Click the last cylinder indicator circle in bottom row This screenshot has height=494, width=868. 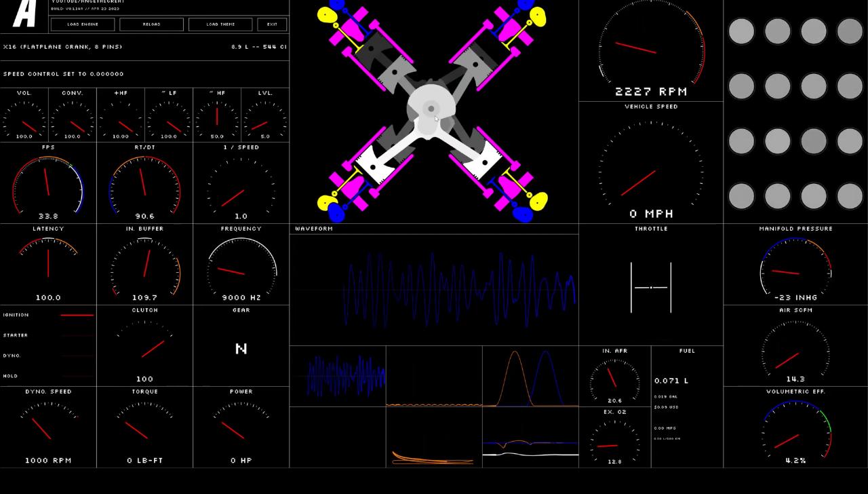pos(850,196)
